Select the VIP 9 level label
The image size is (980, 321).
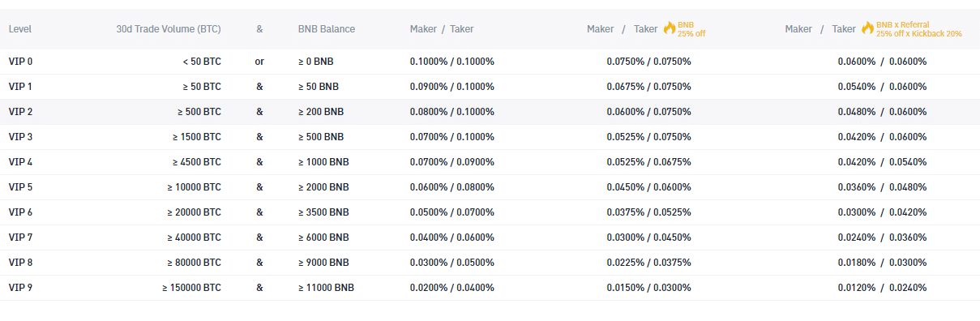pyautogui.click(x=21, y=288)
